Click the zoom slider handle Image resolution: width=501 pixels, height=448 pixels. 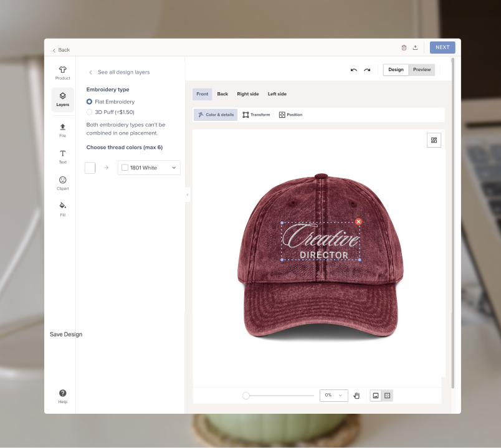click(246, 396)
